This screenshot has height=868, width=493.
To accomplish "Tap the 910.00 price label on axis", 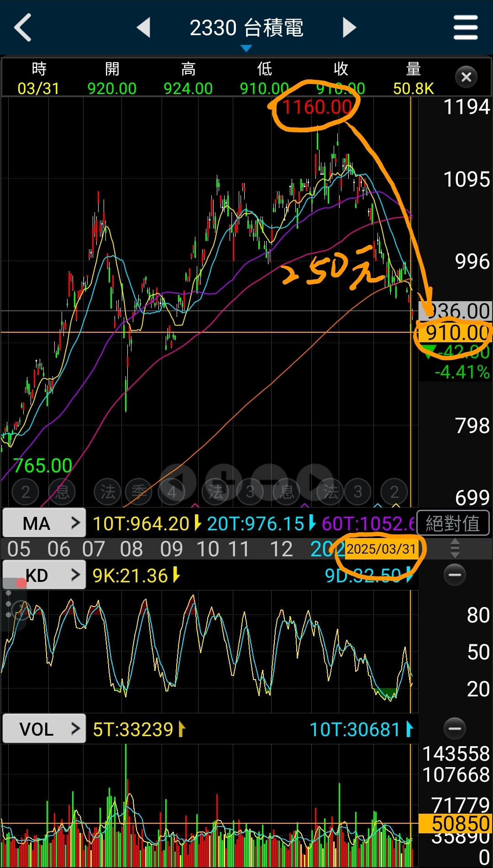I will point(456,333).
